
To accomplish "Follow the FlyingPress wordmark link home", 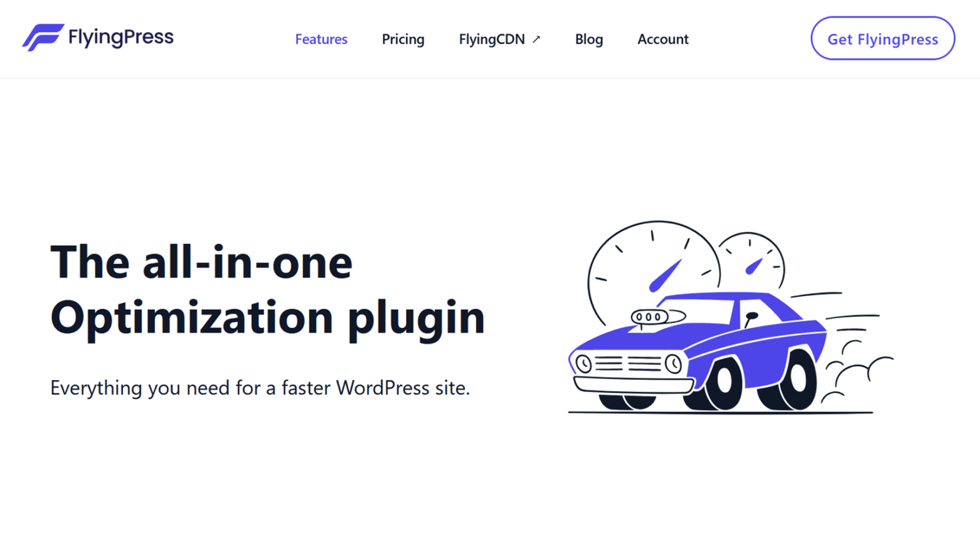I will click(x=119, y=37).
